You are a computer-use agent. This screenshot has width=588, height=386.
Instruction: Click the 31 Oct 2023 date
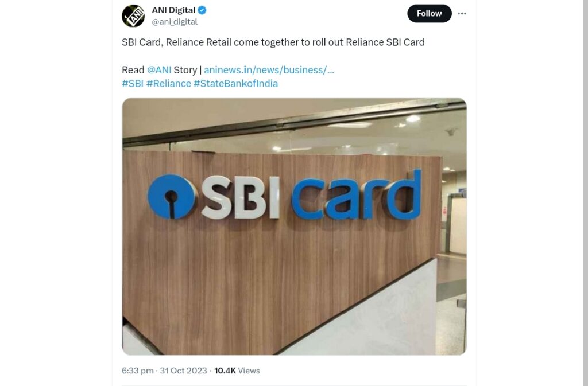[183, 371]
